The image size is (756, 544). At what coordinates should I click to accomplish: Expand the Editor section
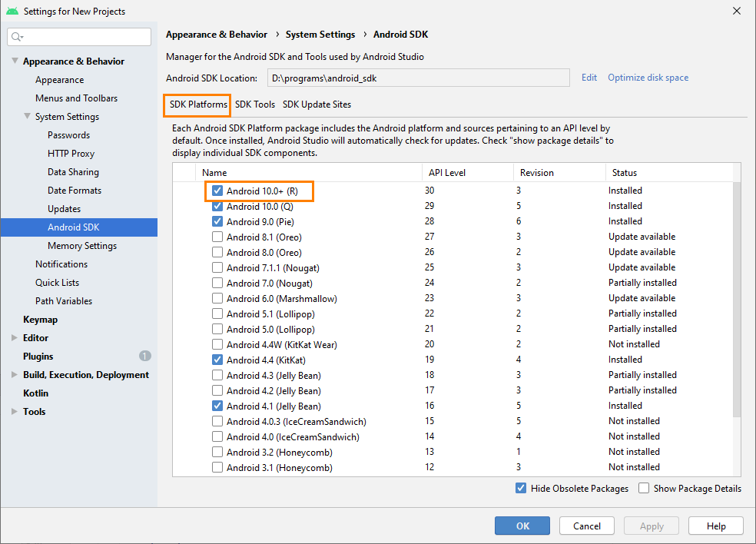point(14,337)
